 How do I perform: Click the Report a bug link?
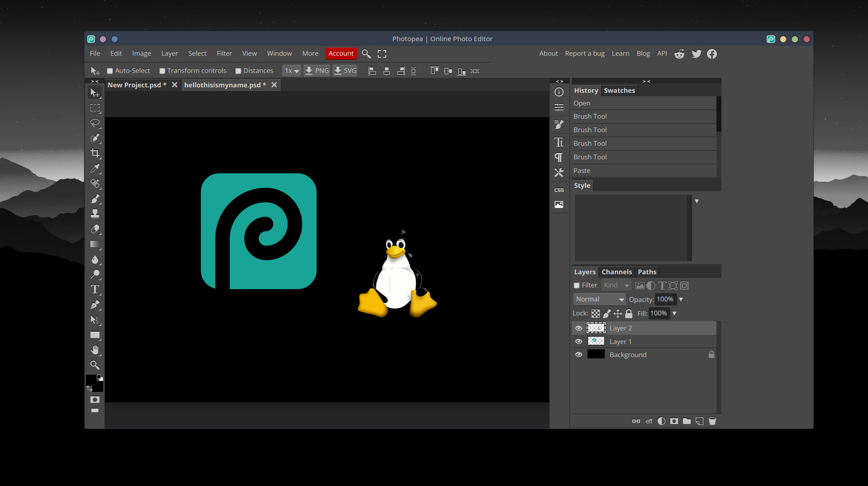(x=584, y=53)
